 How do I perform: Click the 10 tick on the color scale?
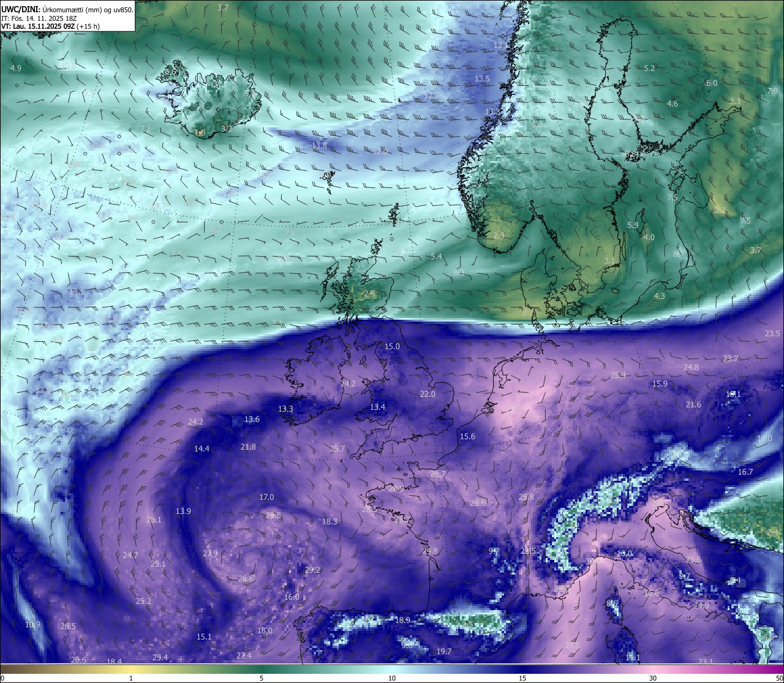(392, 678)
